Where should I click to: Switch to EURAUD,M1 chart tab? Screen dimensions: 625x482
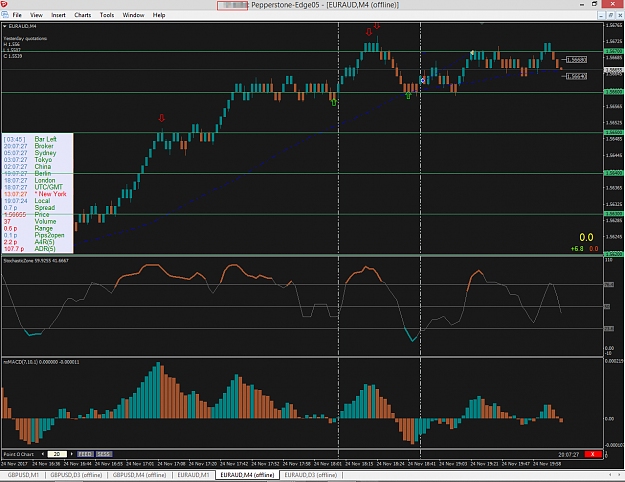pyautogui.click(x=193, y=475)
